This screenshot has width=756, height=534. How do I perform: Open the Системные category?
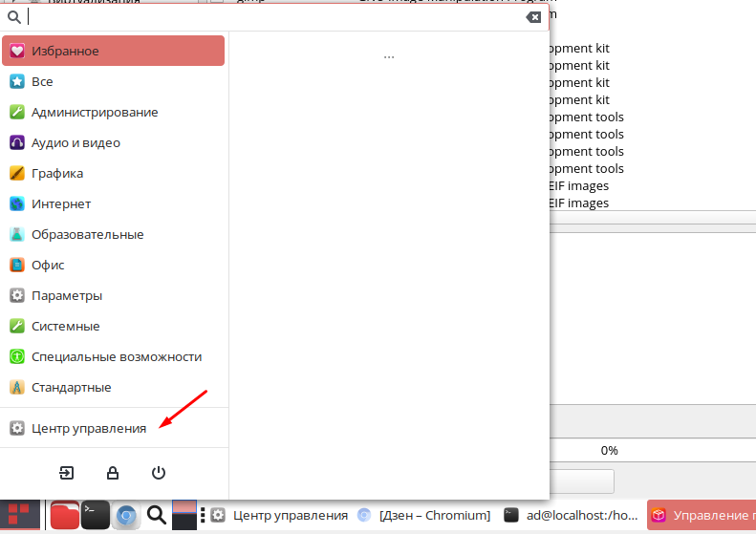tap(114, 327)
